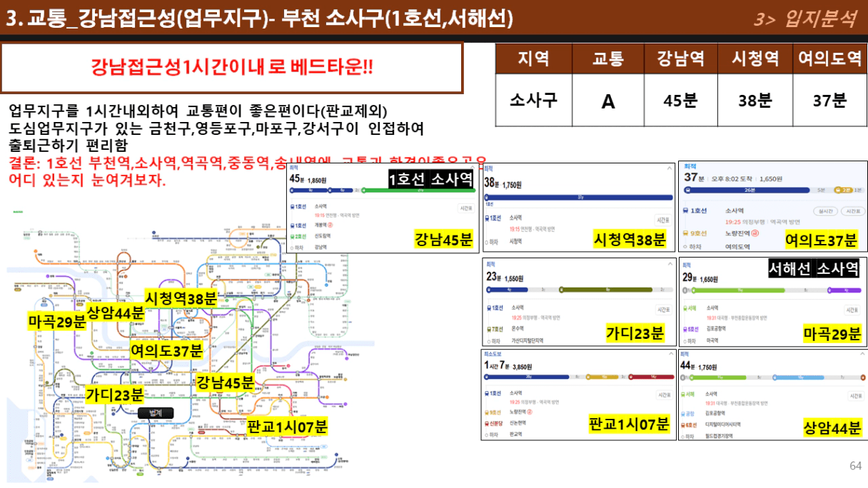
Task: Click 시간표 button in the 마곡29분 route card
Action: click(852, 310)
